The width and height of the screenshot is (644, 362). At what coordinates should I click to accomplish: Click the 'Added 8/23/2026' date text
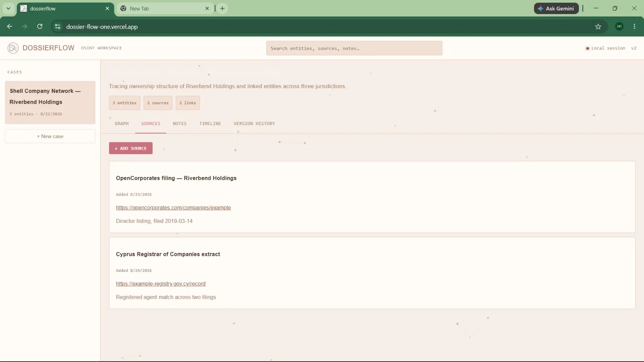(x=134, y=195)
